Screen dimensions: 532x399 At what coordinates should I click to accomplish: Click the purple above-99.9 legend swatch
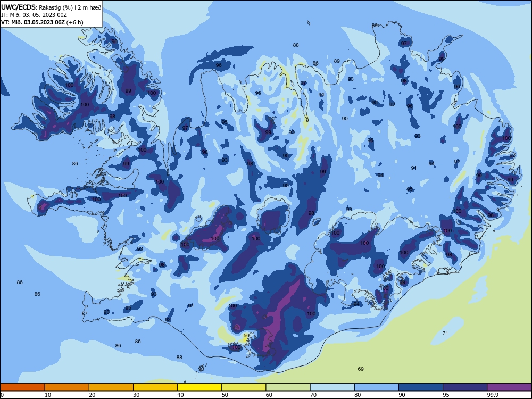509,387
